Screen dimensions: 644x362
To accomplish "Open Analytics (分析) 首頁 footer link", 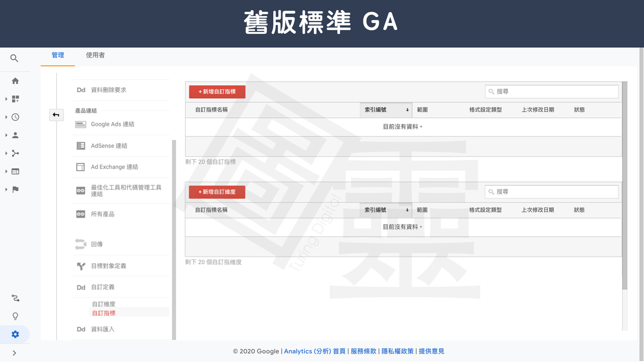I will click(315, 351).
